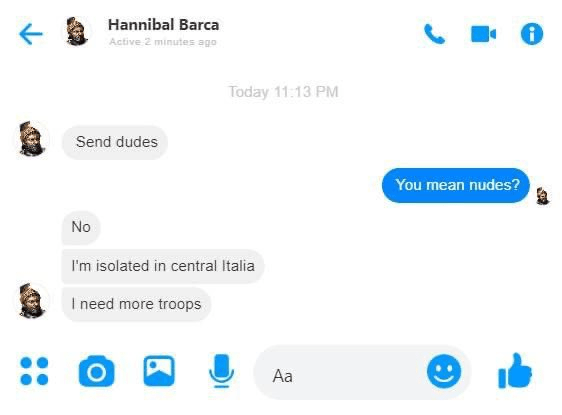Open the four-dot apps menu
This screenshot has height=415, width=562.
(34, 371)
